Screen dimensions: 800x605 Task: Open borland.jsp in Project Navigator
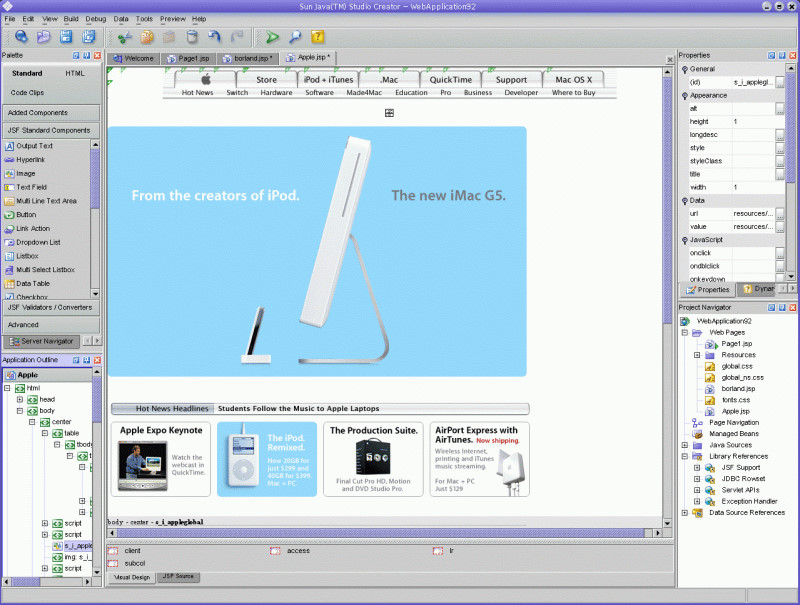tap(738, 389)
